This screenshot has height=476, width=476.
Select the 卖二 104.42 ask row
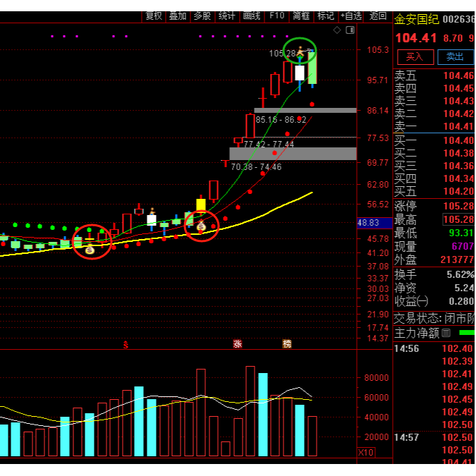tap(434, 114)
